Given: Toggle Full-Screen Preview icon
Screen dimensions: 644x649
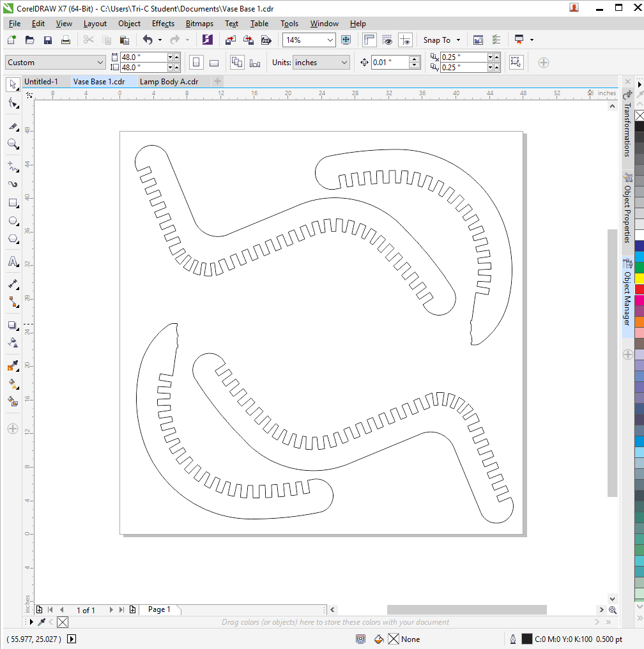Looking at the screenshot, I should 346,40.
